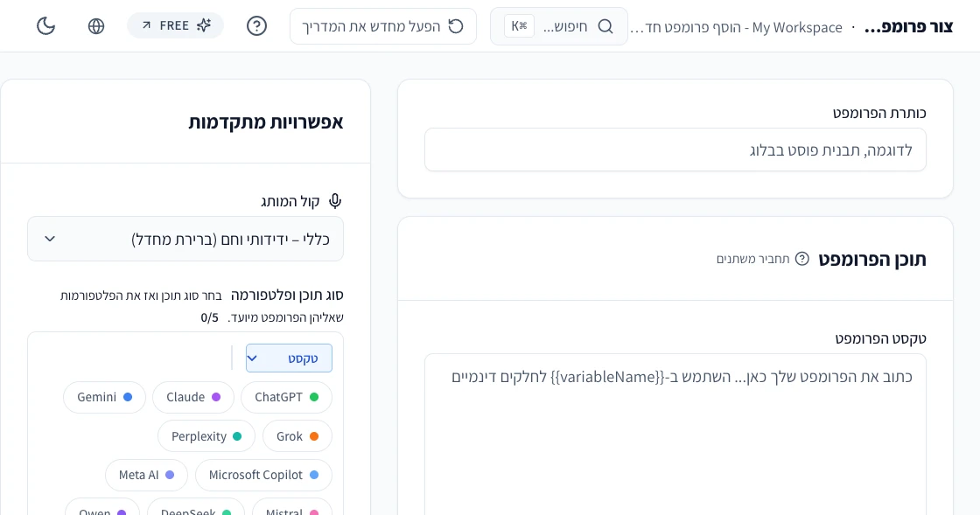This screenshot has height=515, width=980.
Task: Toggle the Meta AI platform chip
Action: [146, 475]
